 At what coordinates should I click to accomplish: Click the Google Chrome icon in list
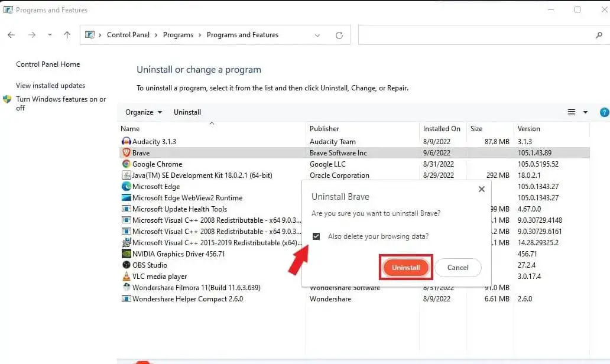click(x=126, y=164)
